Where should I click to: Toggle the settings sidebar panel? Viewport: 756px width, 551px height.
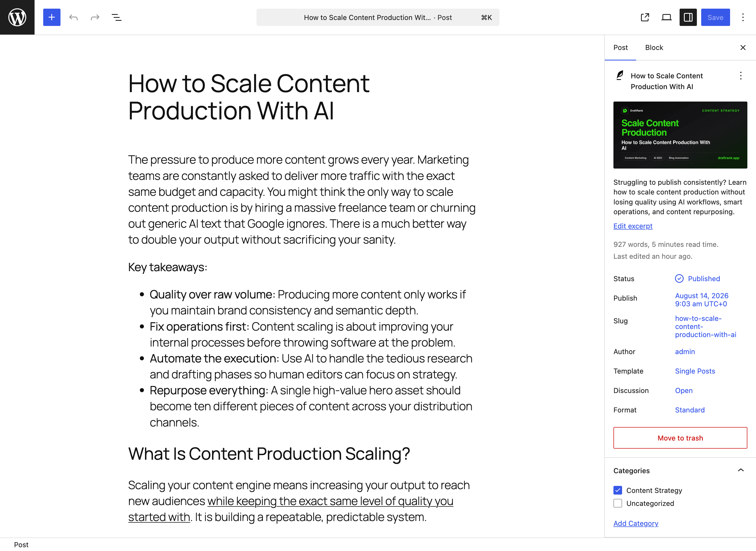point(688,17)
